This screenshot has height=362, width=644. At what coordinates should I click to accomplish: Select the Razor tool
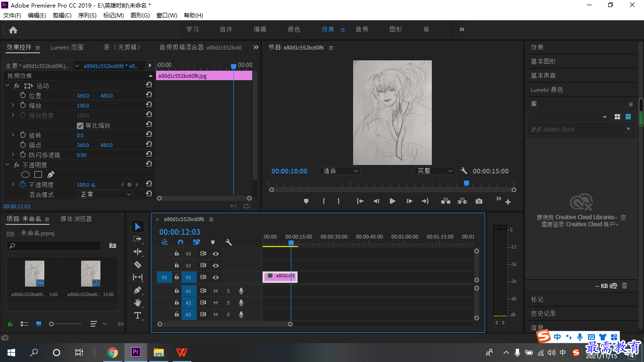tap(138, 264)
